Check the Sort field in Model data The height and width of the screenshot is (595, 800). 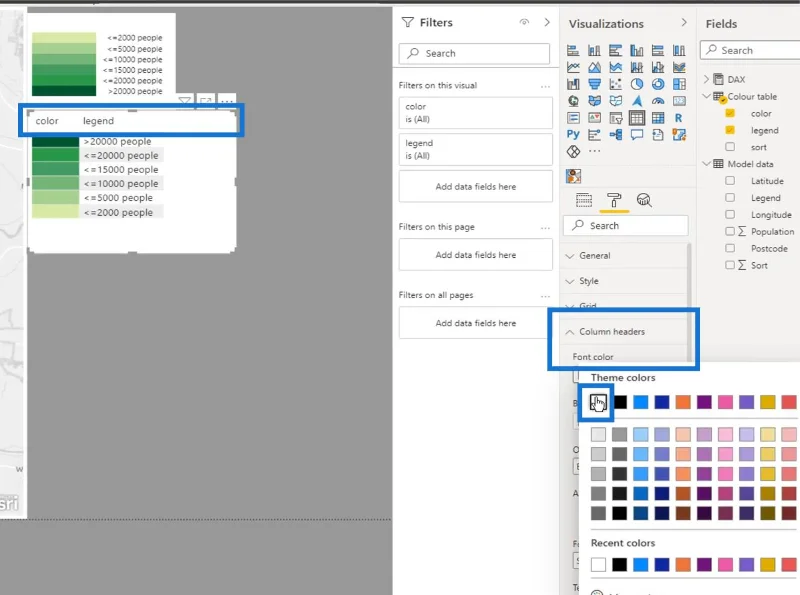pos(730,265)
